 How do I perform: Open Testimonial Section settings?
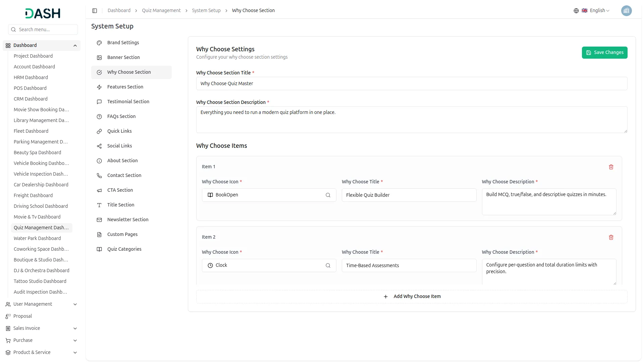128,102
